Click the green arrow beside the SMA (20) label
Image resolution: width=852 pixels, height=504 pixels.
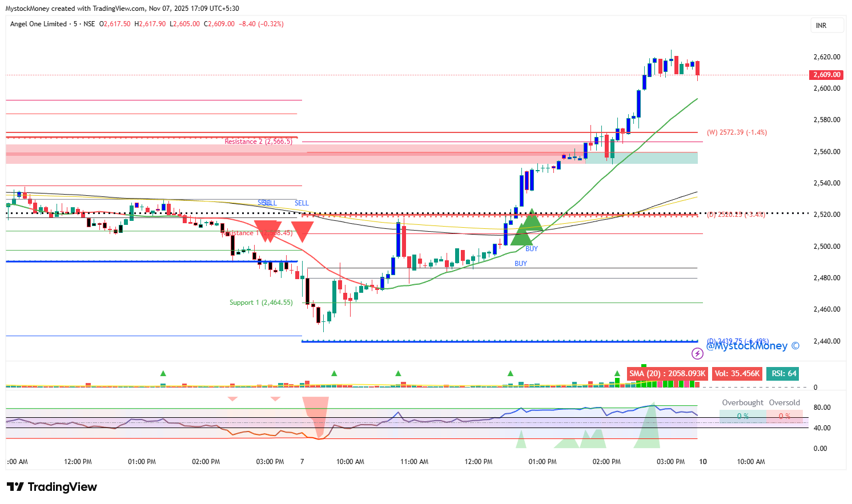coord(617,373)
